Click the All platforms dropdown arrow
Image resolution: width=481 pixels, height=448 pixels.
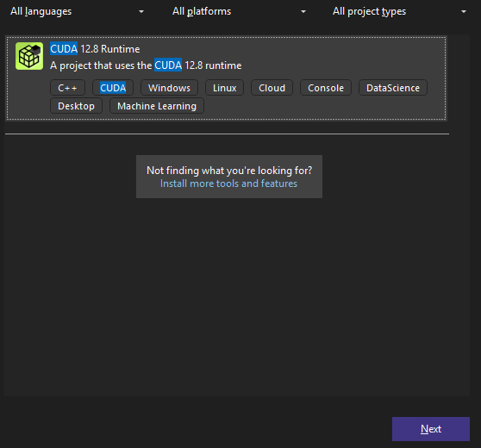[303, 12]
